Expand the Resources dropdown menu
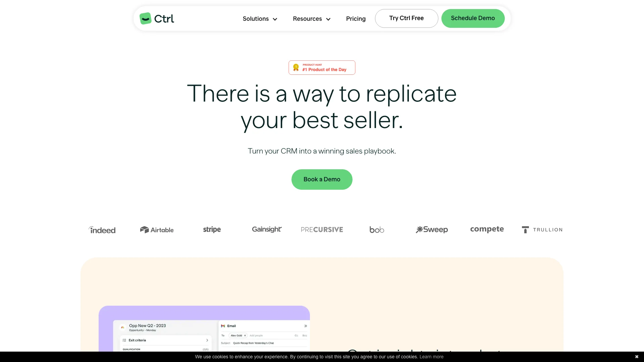Viewport: 644px width, 362px height. (311, 18)
